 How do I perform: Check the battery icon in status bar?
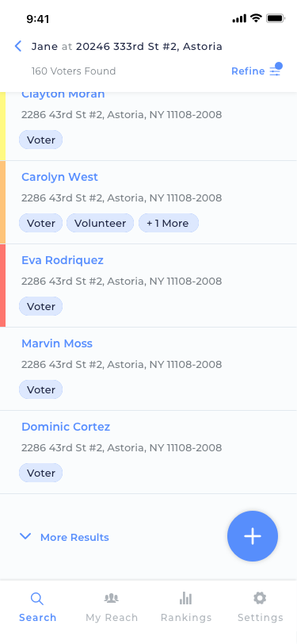(x=276, y=18)
